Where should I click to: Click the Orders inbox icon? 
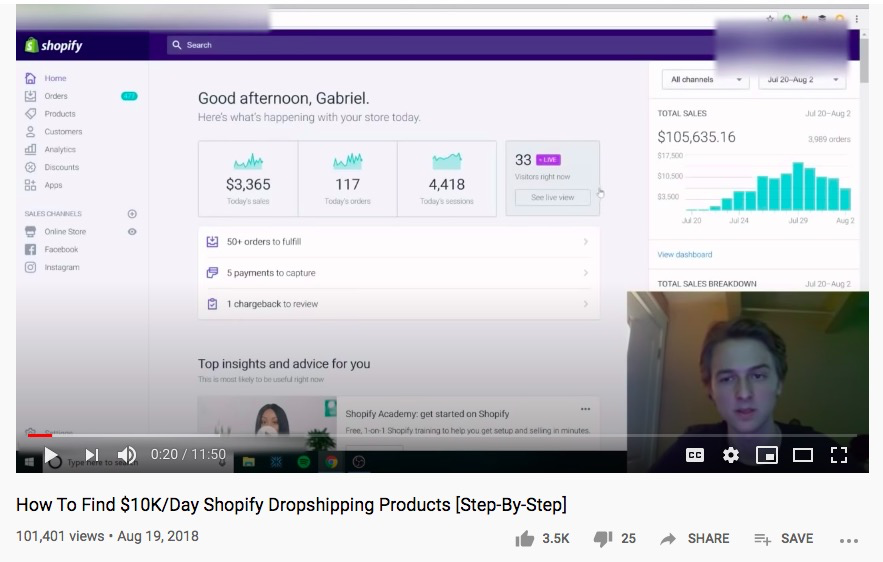pyautogui.click(x=30, y=96)
